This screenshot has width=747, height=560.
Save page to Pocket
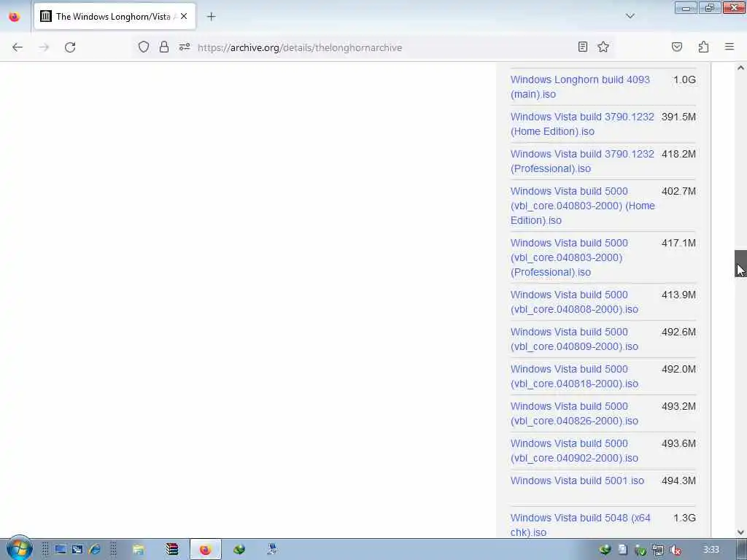pyautogui.click(x=676, y=47)
